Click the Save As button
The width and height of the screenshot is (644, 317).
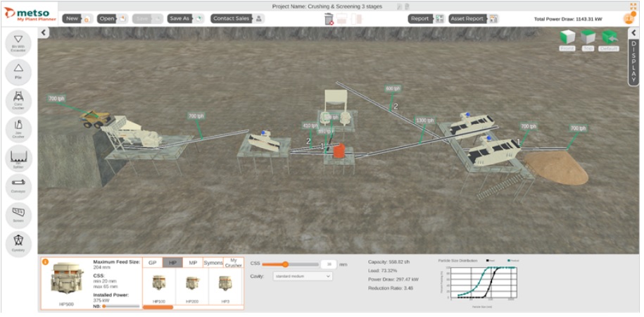click(186, 18)
